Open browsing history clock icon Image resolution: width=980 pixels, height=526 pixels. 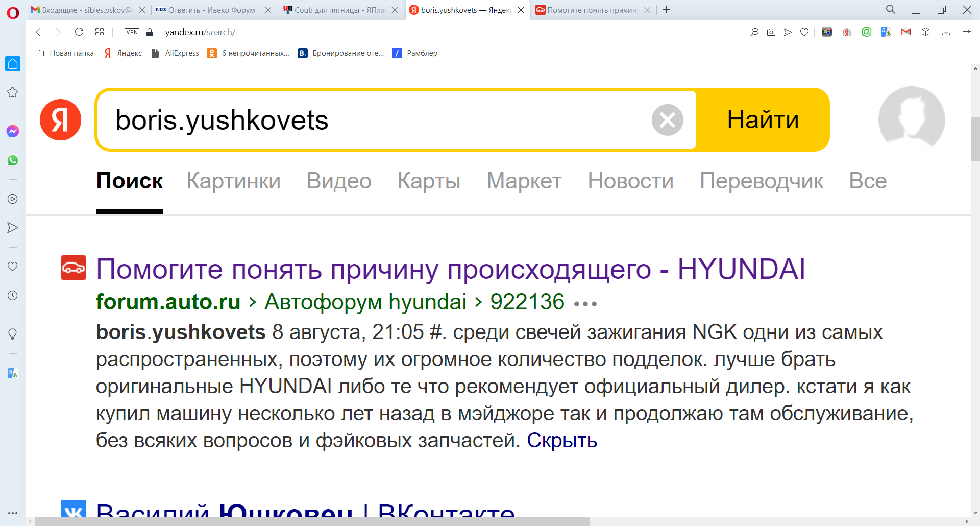[13, 295]
